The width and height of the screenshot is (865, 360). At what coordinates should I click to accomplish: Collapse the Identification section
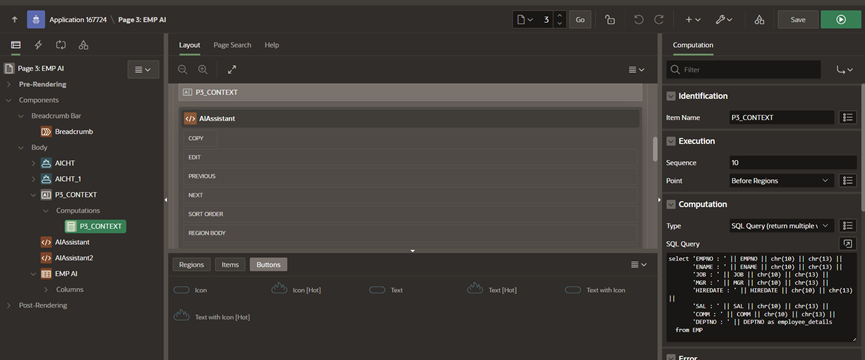tap(671, 96)
